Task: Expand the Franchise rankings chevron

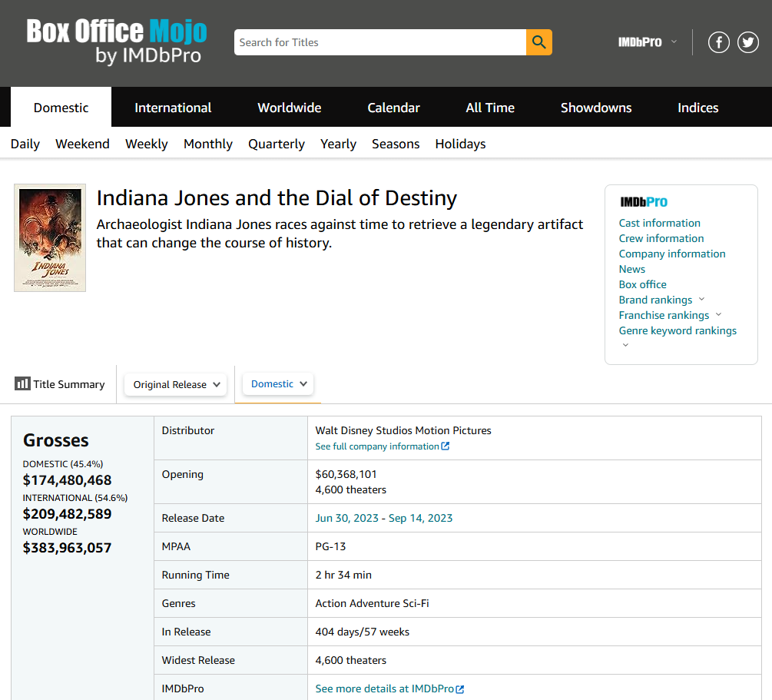Action: coord(718,314)
